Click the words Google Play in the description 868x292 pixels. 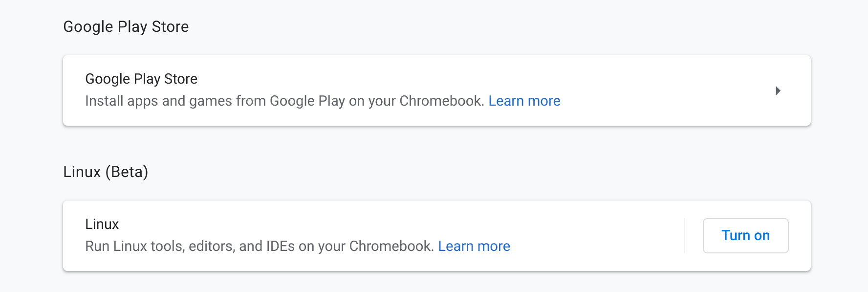(307, 101)
